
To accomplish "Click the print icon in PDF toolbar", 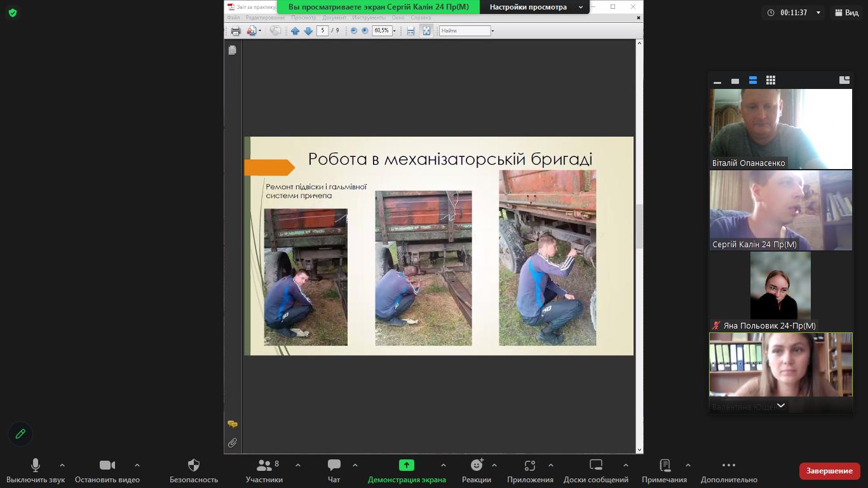I will click(236, 30).
